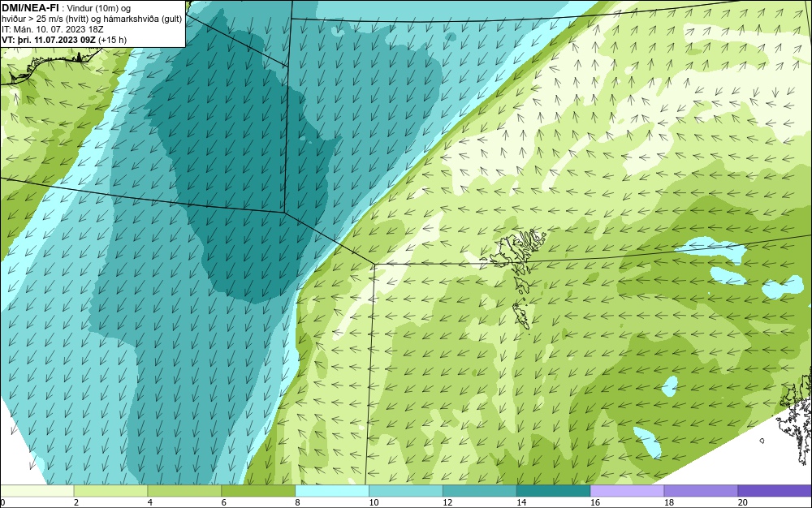Click the legend label '8'
Screen dimensions: 812x508
pyautogui.click(x=297, y=502)
